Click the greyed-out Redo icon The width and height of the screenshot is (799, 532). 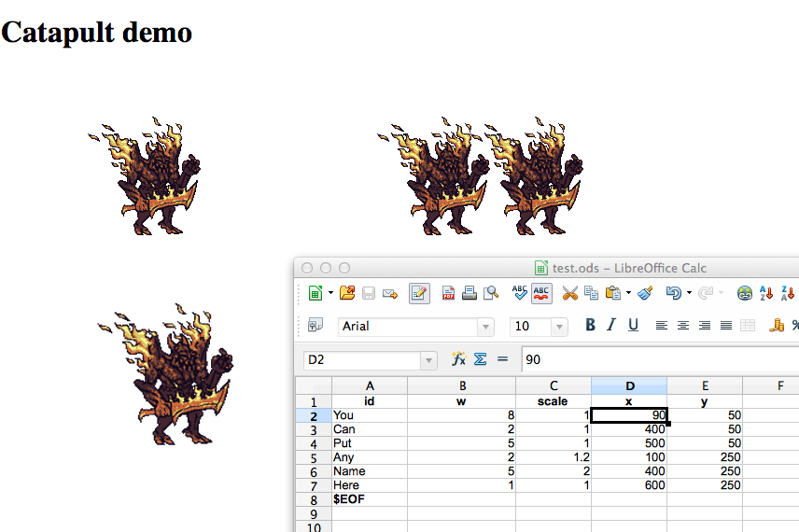pos(706,292)
